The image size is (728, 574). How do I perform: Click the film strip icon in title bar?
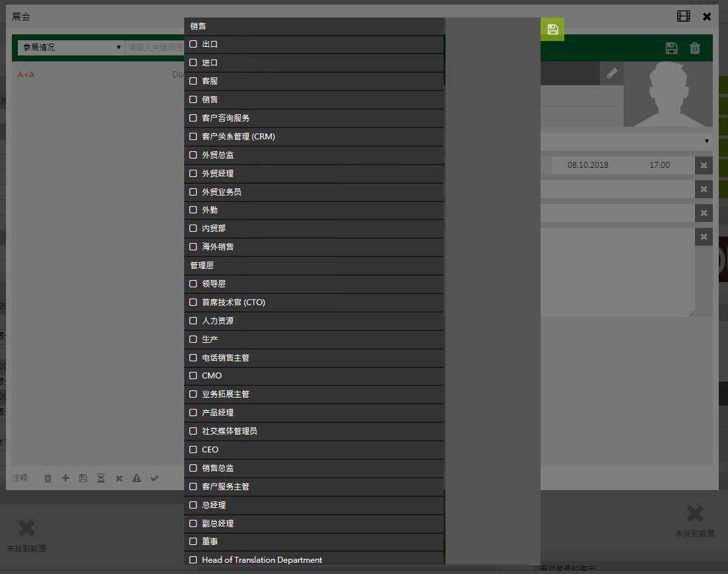(x=684, y=17)
